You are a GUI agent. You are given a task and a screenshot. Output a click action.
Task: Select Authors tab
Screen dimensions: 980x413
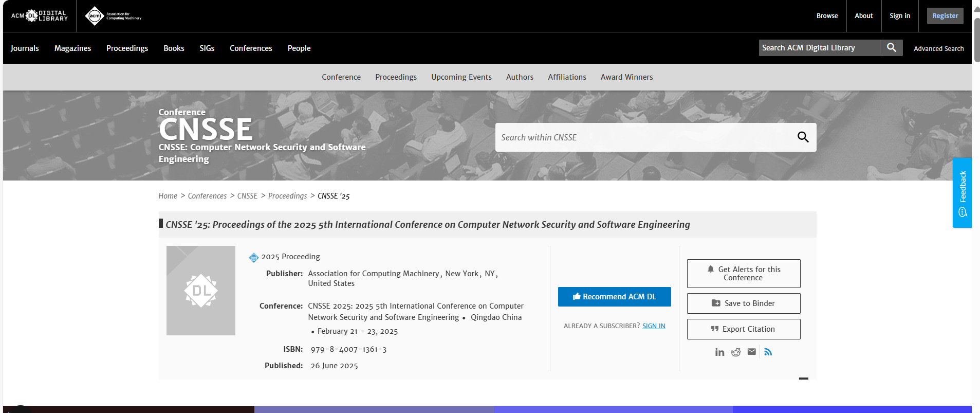[520, 77]
